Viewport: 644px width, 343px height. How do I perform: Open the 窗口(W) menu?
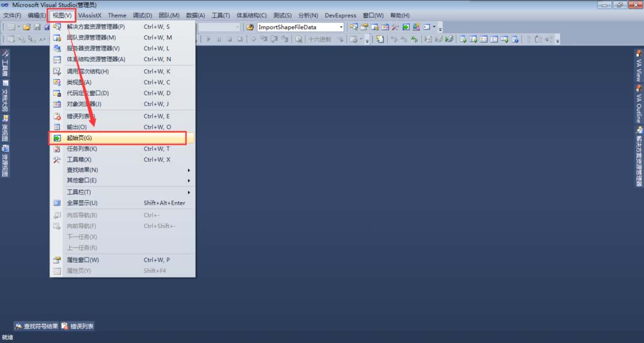[373, 15]
